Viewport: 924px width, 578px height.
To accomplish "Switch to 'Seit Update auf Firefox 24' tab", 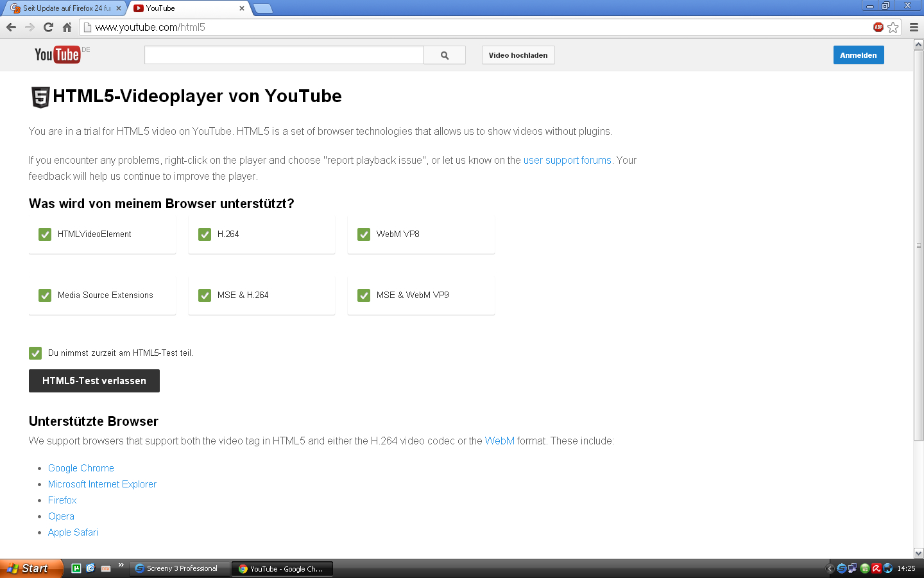I will point(64,8).
